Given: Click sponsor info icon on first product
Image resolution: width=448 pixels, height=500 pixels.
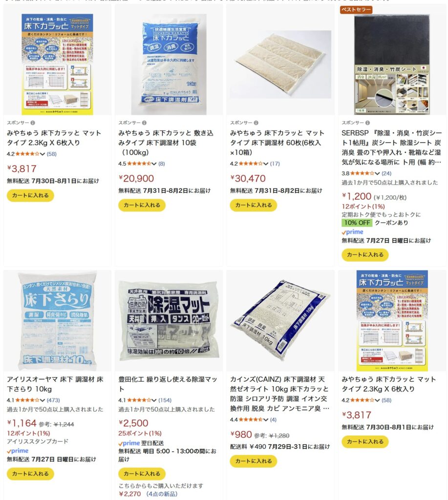Looking at the screenshot, I should coord(33,123).
